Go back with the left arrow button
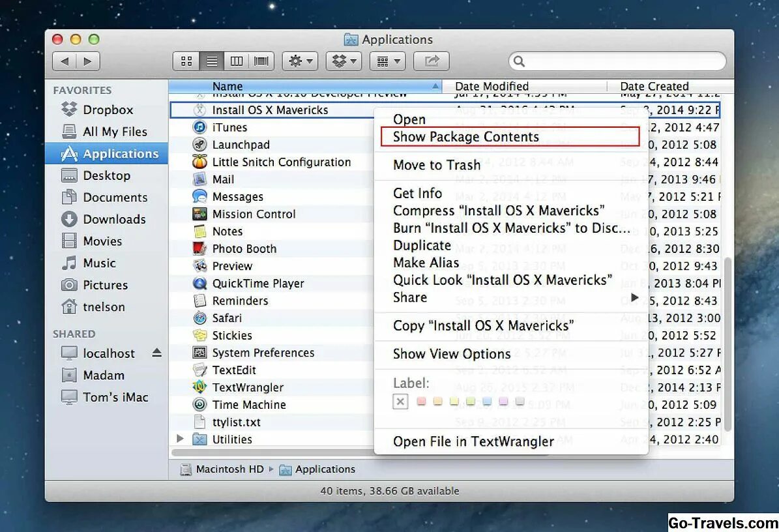Screen dimensions: 779x532 64,61
